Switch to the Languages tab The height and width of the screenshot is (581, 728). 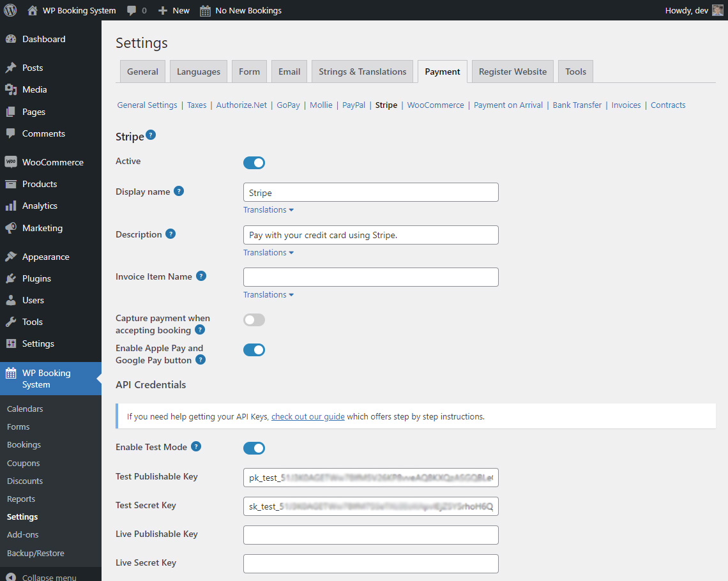199,72
